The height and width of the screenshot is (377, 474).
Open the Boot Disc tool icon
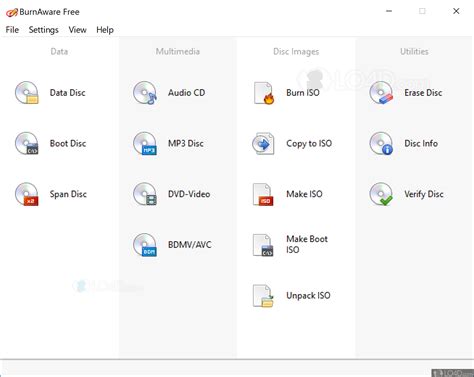point(27,143)
